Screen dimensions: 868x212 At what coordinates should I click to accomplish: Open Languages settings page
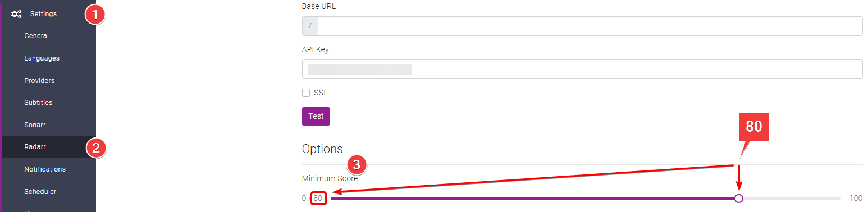[42, 58]
